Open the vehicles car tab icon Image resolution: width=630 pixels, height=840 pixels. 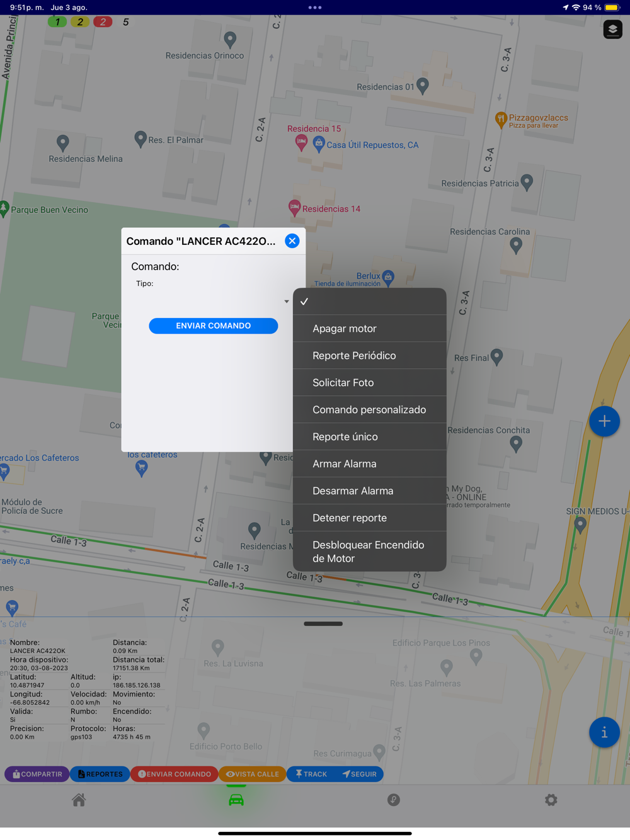point(236,800)
